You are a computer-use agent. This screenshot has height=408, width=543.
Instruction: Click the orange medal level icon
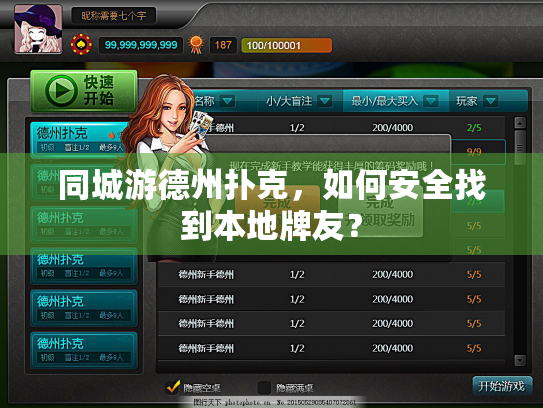click(x=196, y=44)
